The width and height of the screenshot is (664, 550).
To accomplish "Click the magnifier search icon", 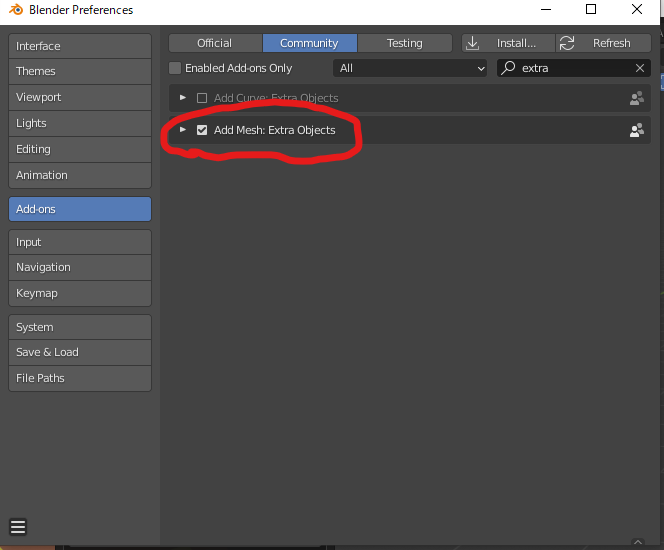I will (x=508, y=68).
